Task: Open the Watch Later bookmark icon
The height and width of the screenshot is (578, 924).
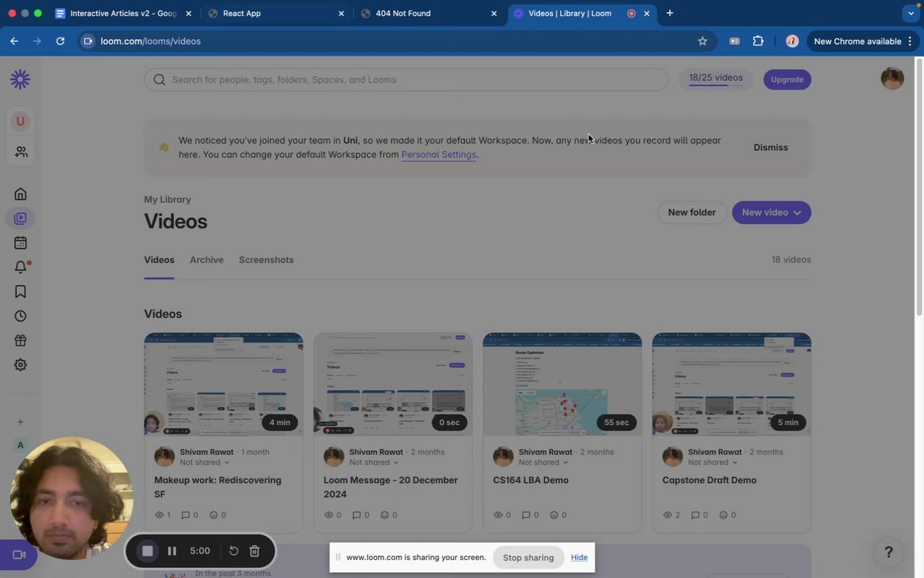Action: [x=20, y=291]
